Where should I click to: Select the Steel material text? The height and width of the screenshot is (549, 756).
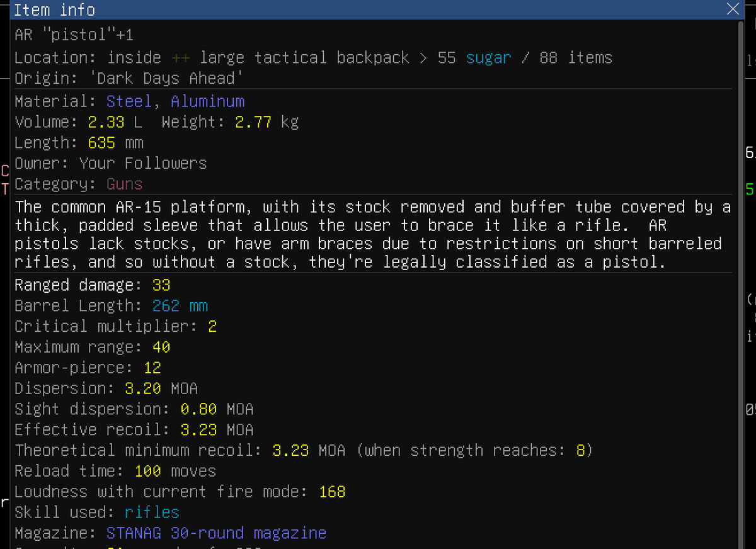[129, 101]
